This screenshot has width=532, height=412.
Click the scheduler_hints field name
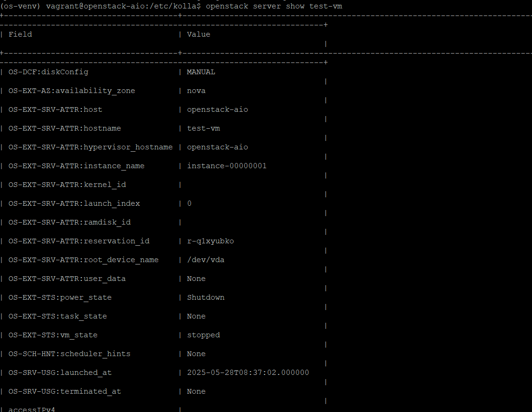tap(70, 354)
